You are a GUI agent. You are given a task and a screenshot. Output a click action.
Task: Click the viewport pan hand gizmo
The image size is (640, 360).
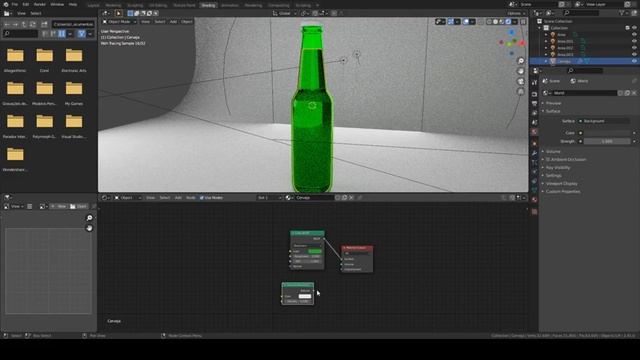(x=521, y=71)
